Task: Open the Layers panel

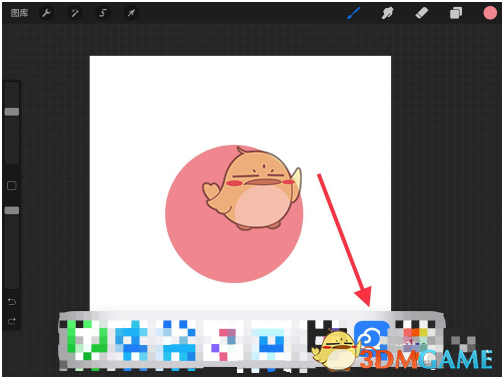Action: click(x=456, y=13)
